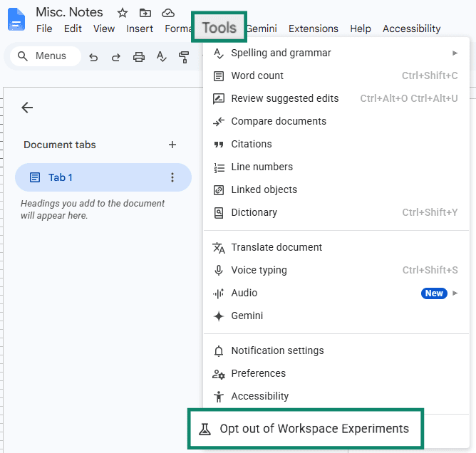Open the Extensions menu
The width and height of the screenshot is (476, 453).
[314, 28]
